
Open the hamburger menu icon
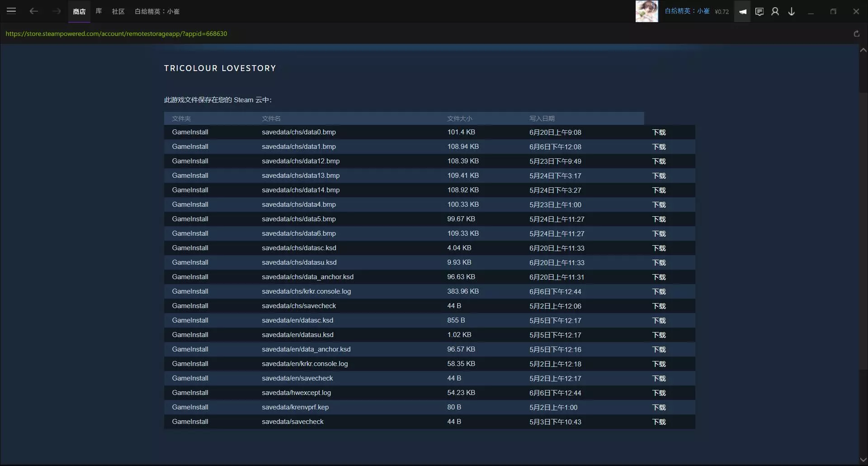[11, 11]
